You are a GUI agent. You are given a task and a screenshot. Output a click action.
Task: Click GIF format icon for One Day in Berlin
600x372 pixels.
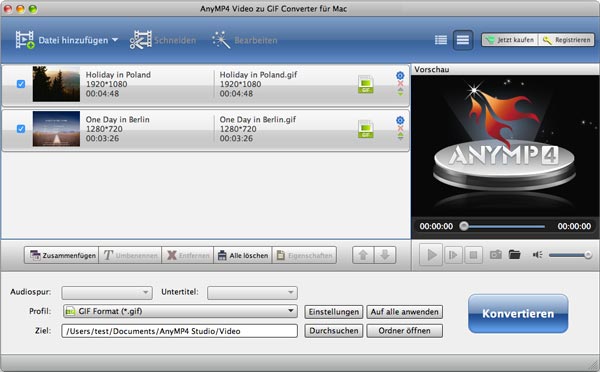(365, 129)
